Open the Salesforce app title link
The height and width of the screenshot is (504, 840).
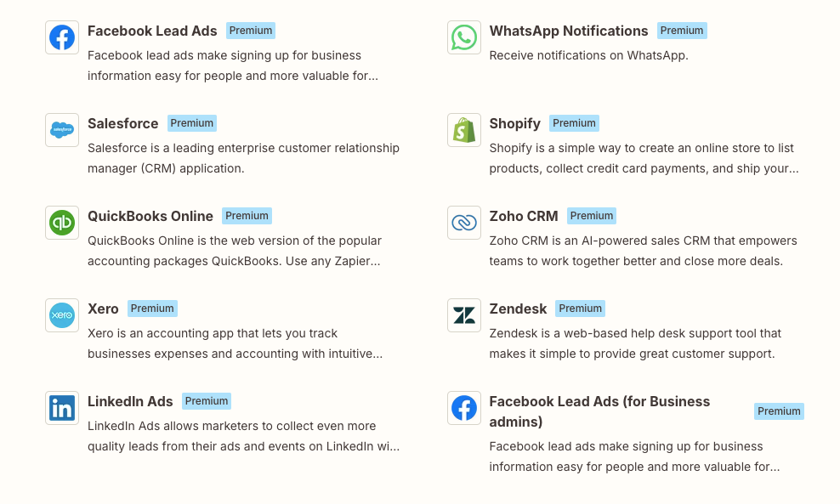(122, 123)
